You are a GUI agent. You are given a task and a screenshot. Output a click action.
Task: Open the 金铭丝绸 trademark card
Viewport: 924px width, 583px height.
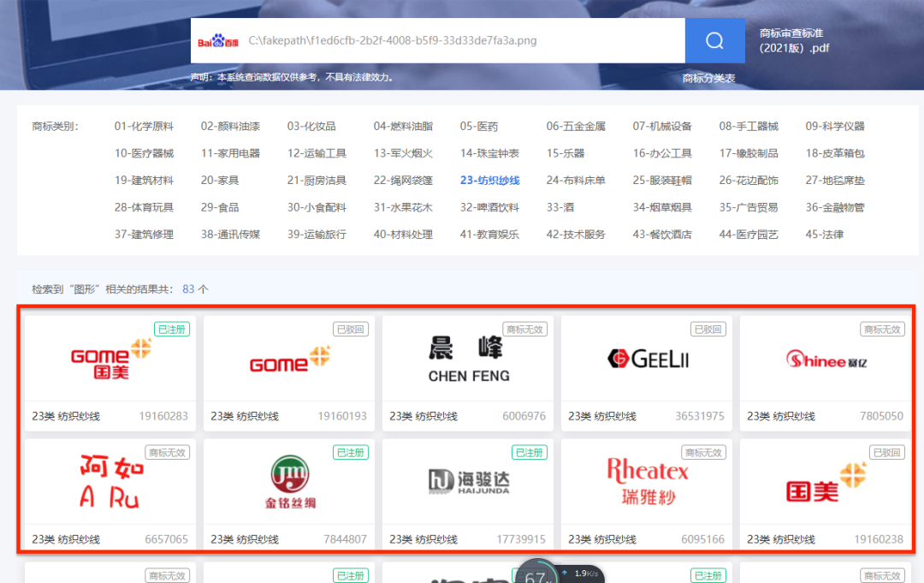click(x=289, y=494)
